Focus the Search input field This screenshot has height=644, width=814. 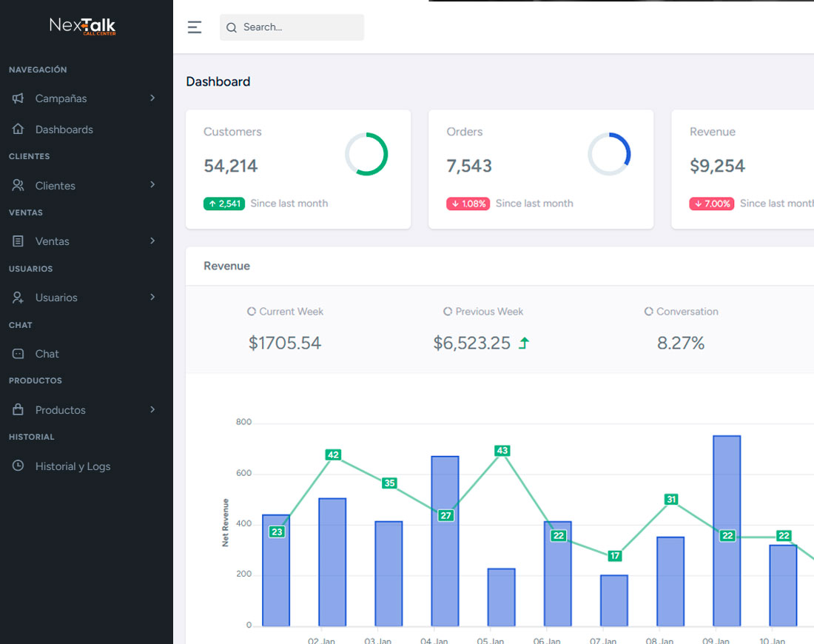click(292, 27)
